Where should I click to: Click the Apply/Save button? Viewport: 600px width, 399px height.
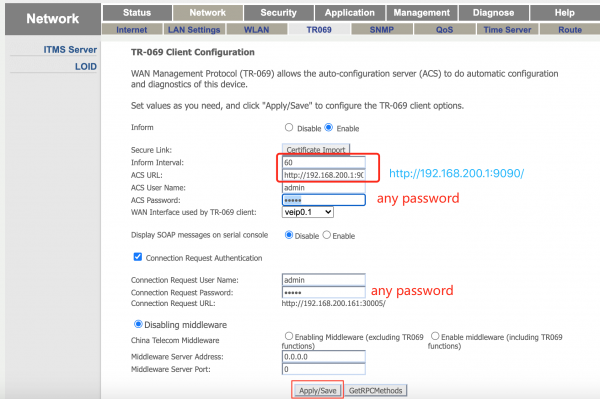point(318,391)
